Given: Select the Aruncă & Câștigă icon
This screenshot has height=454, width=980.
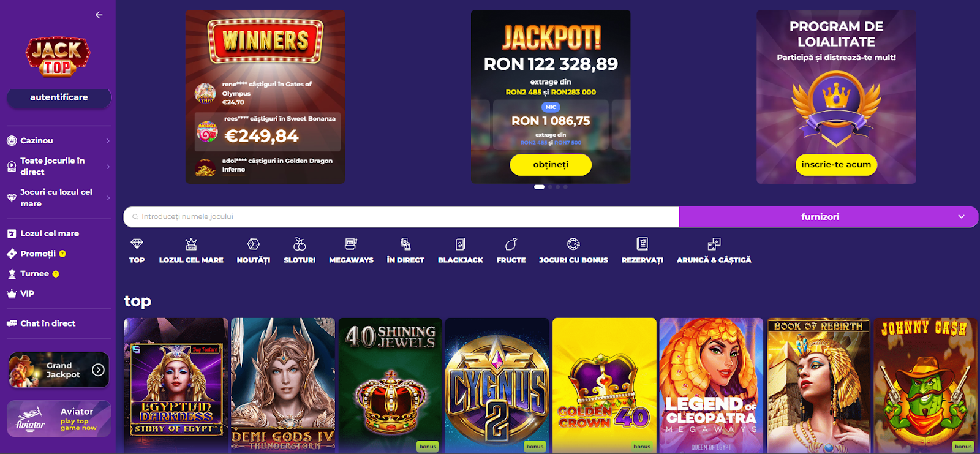Looking at the screenshot, I should pos(714,244).
